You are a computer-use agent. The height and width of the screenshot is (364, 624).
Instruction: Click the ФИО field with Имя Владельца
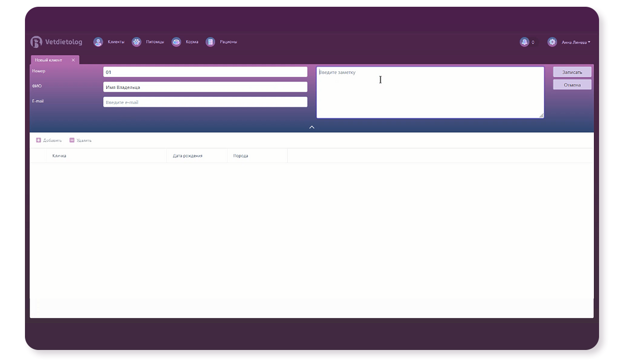point(205,87)
